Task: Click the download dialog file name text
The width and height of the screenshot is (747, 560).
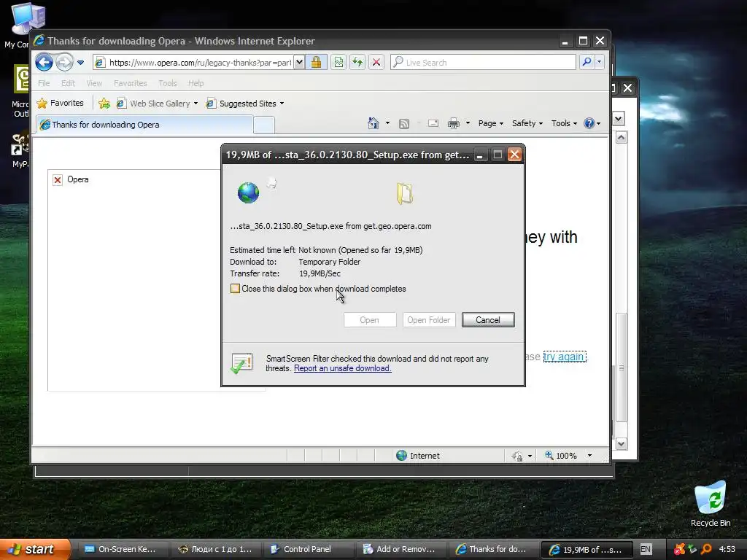Action: click(x=330, y=226)
